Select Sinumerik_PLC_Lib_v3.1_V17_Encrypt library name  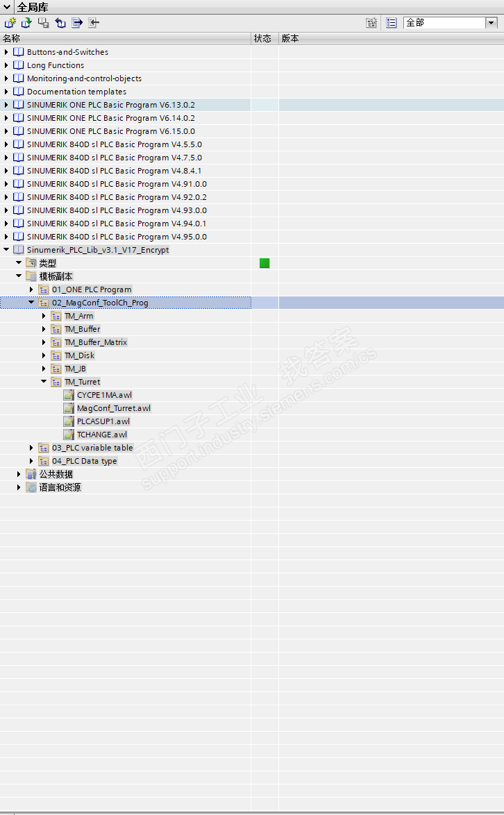click(98, 250)
